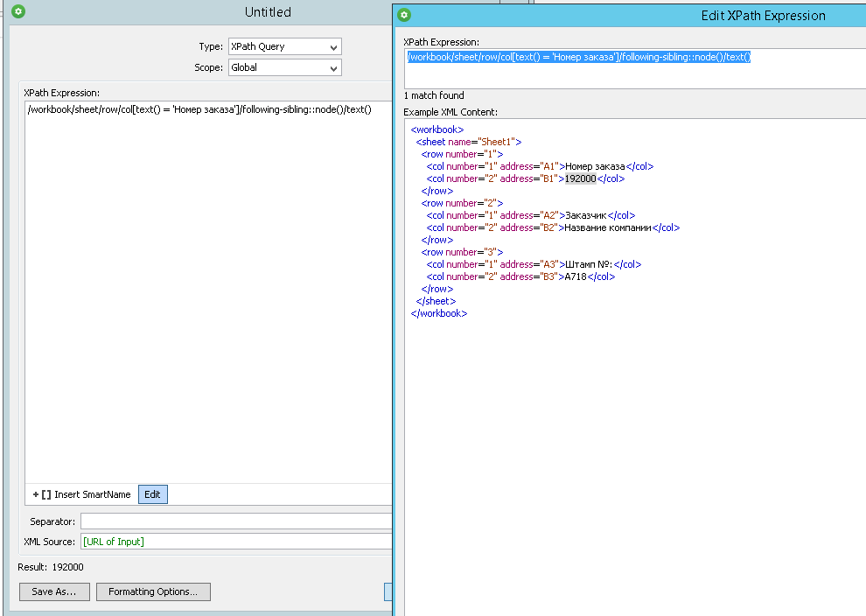Click the opening workbook tag in example XML

[437, 129]
